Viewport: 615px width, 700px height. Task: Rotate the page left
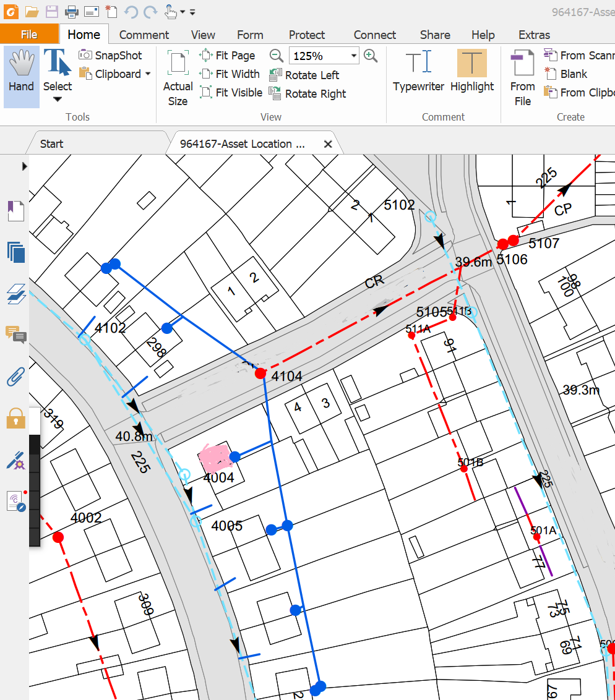(x=304, y=75)
